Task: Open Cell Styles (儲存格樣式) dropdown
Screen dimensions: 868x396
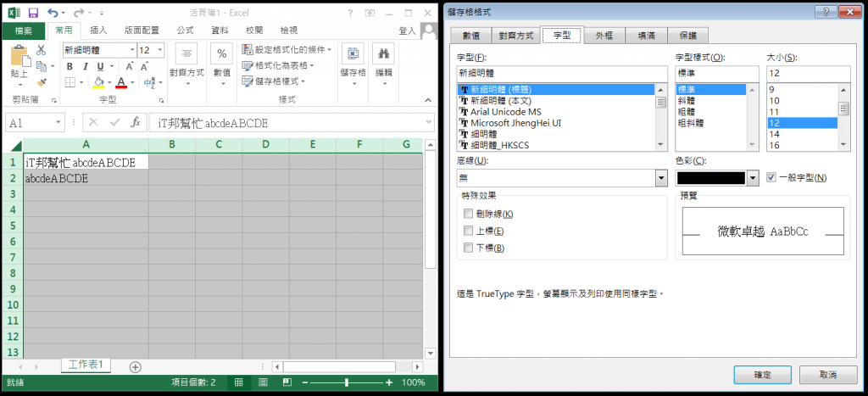Action: click(x=274, y=81)
